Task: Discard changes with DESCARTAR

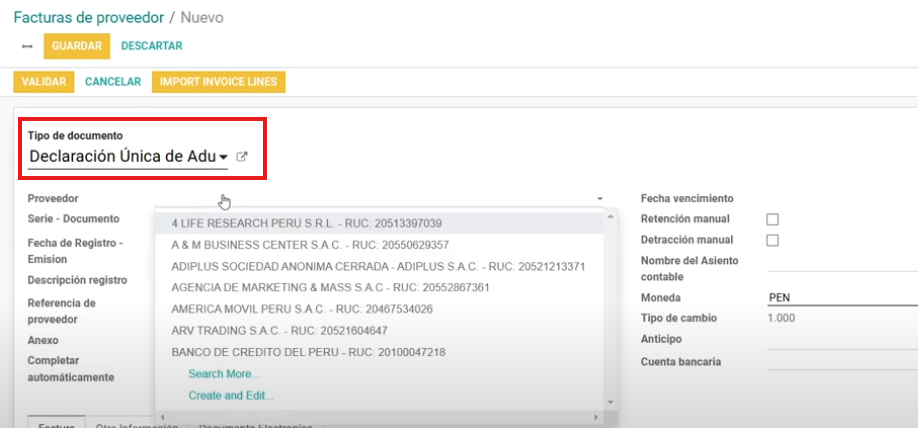Action: (151, 46)
